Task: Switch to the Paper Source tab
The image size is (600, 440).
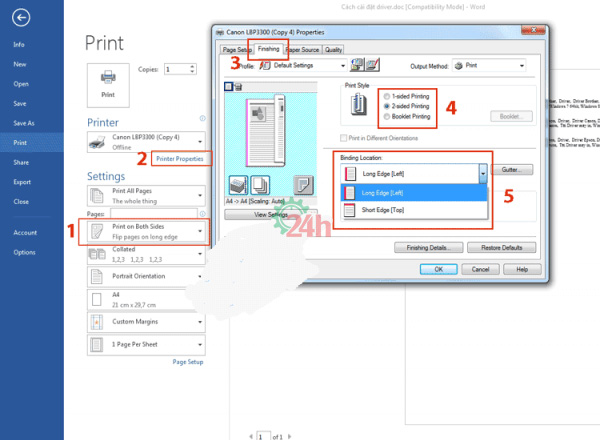Action: [x=302, y=50]
